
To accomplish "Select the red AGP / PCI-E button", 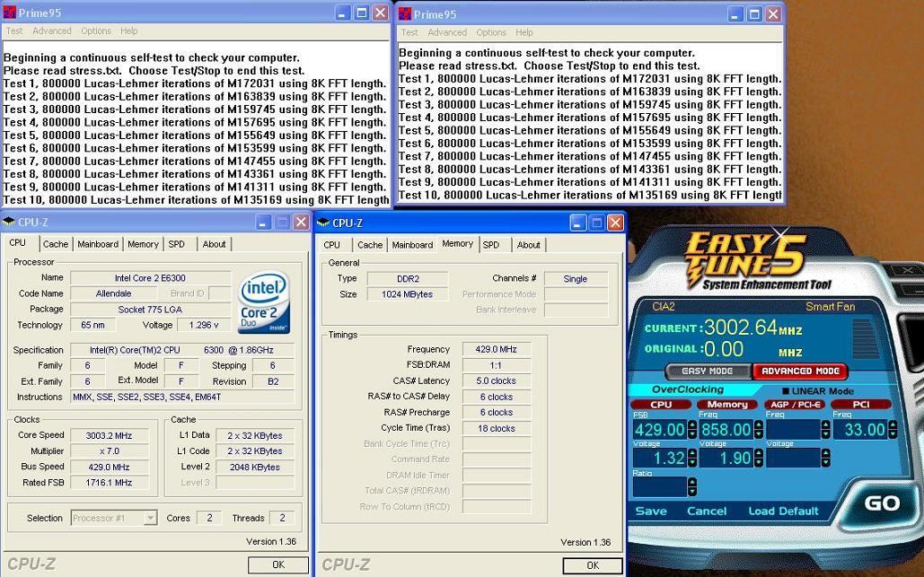I will click(x=795, y=405).
